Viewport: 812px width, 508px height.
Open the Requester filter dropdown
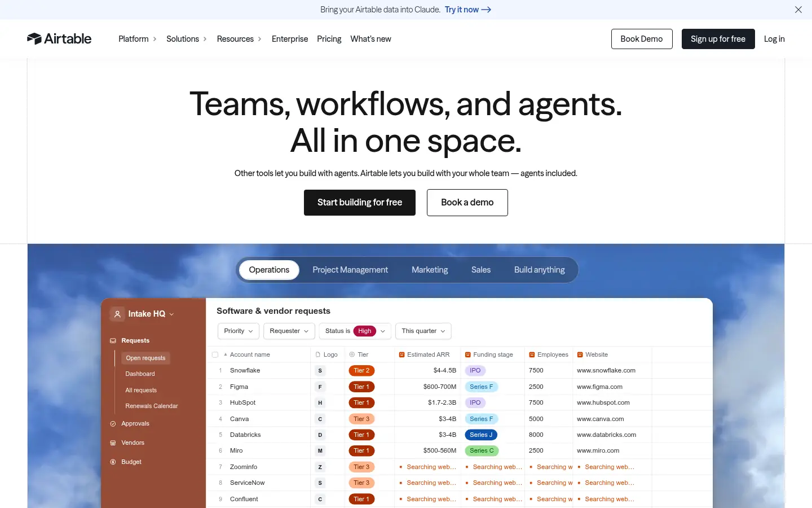coord(289,331)
